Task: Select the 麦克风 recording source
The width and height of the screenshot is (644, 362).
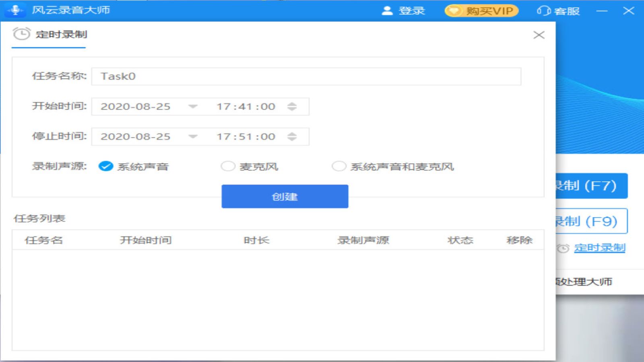Action: tap(227, 166)
